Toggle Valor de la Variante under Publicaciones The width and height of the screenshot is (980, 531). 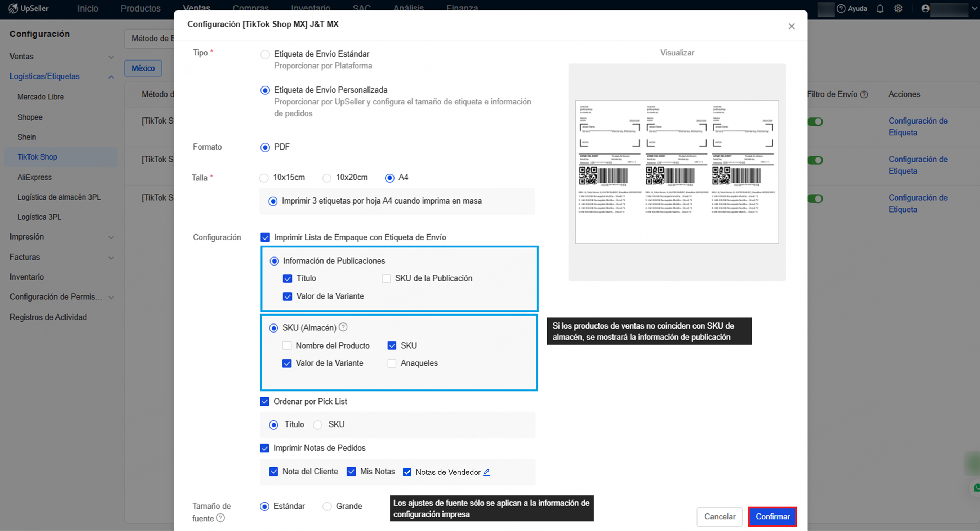(288, 296)
